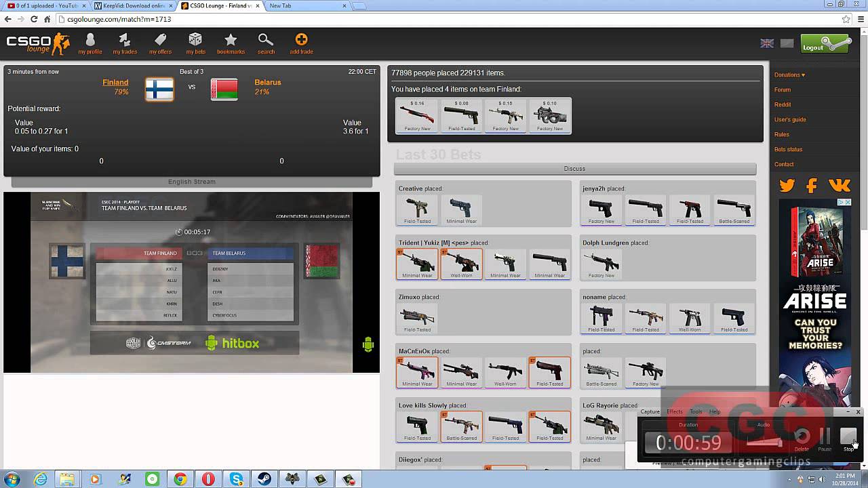Click Creative's Minimal Wear pistol item
The width and height of the screenshot is (868, 488).
(461, 209)
